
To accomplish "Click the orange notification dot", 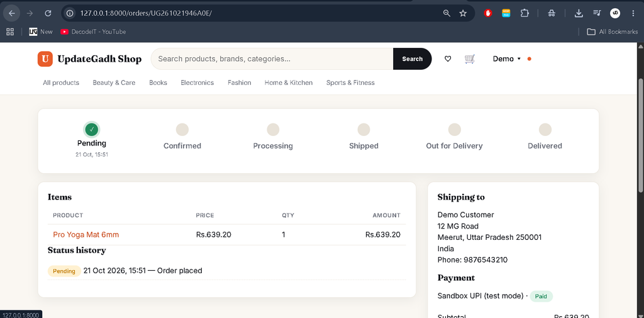I will (530, 59).
